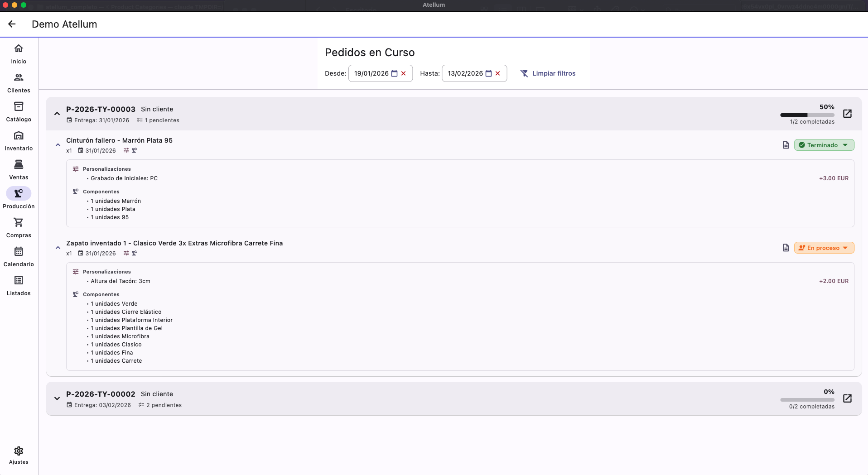Collapse Cinturón fallero item details
The height and width of the screenshot is (475, 868).
(58, 145)
